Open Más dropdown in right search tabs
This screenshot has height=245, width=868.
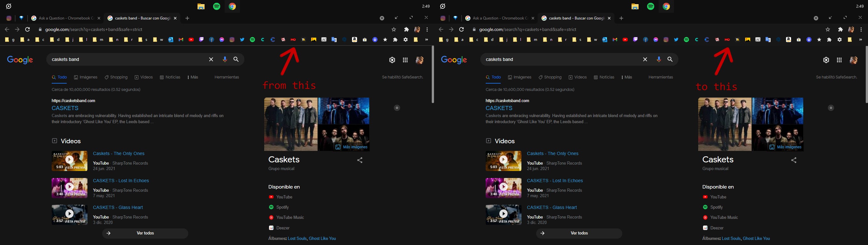[627, 77]
